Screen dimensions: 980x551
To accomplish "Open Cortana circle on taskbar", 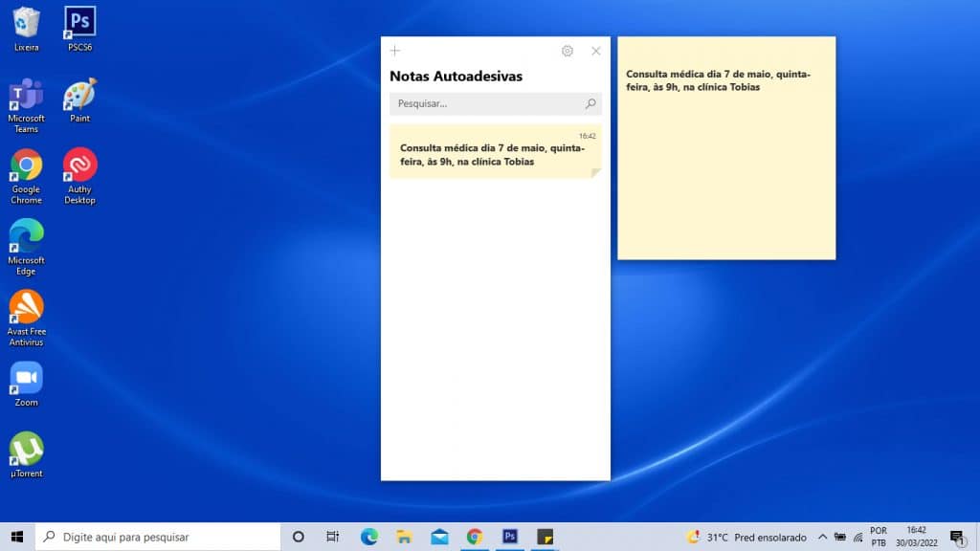I will click(x=299, y=537).
